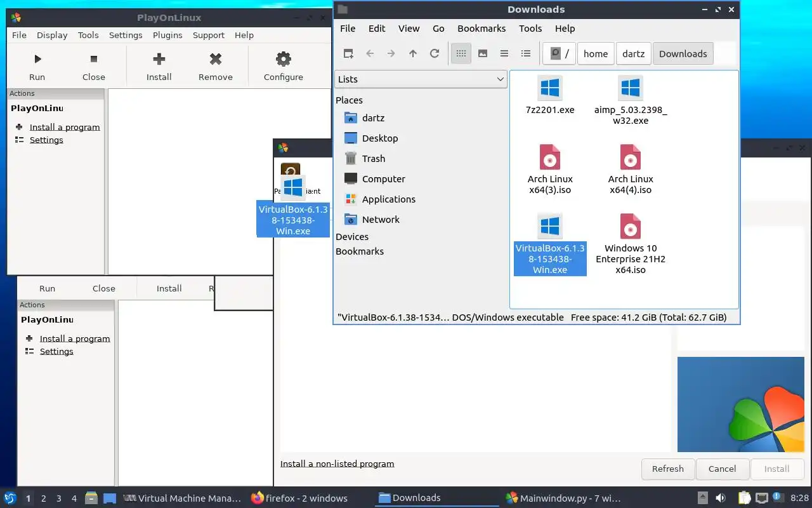Viewport: 812px width, 508px height.
Task: Select the VirtualBox-6.1.38 exe in the Downloads window
Action: coord(550,244)
